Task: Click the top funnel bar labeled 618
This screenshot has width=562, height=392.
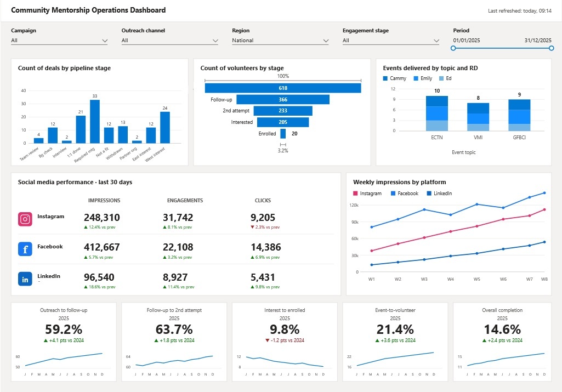Action: pos(283,88)
